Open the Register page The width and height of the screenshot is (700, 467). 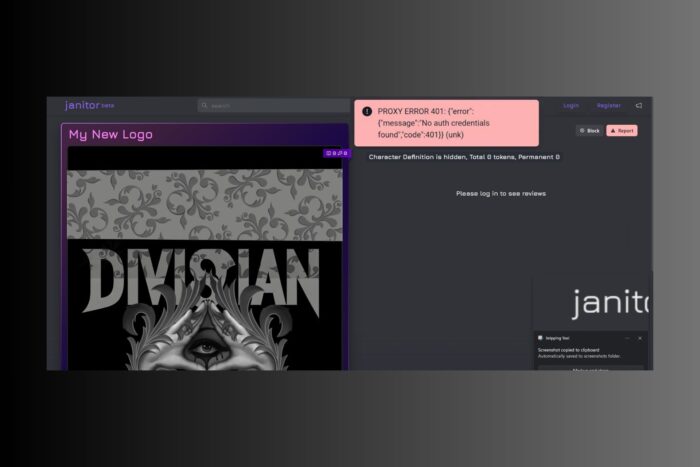[x=608, y=105]
